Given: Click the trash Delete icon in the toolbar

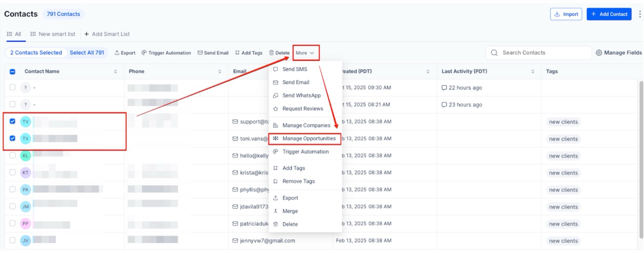Looking at the screenshot, I should [x=271, y=53].
